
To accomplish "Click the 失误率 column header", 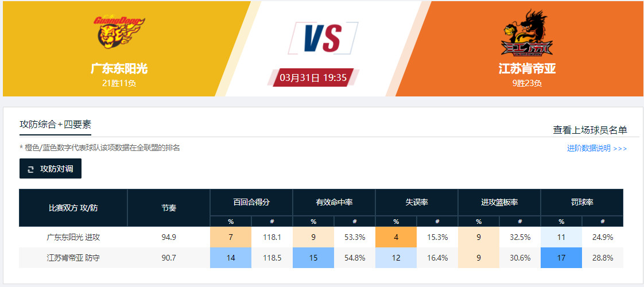I will pos(417,202).
